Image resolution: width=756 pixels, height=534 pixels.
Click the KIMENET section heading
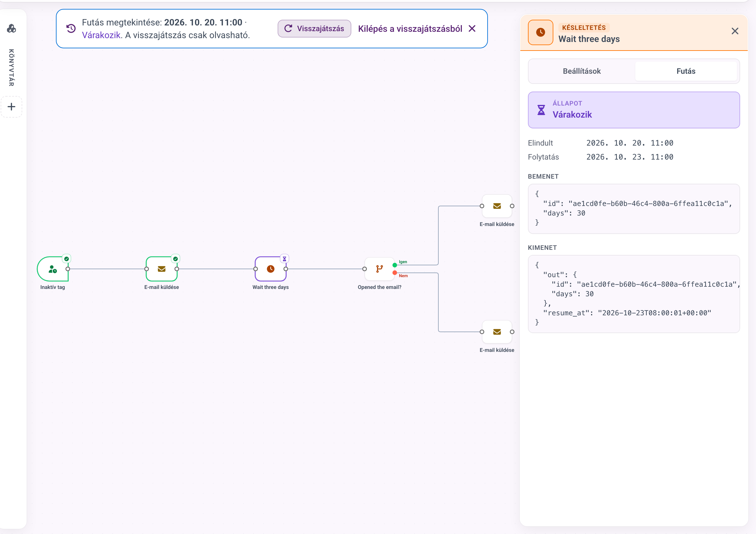tap(542, 248)
